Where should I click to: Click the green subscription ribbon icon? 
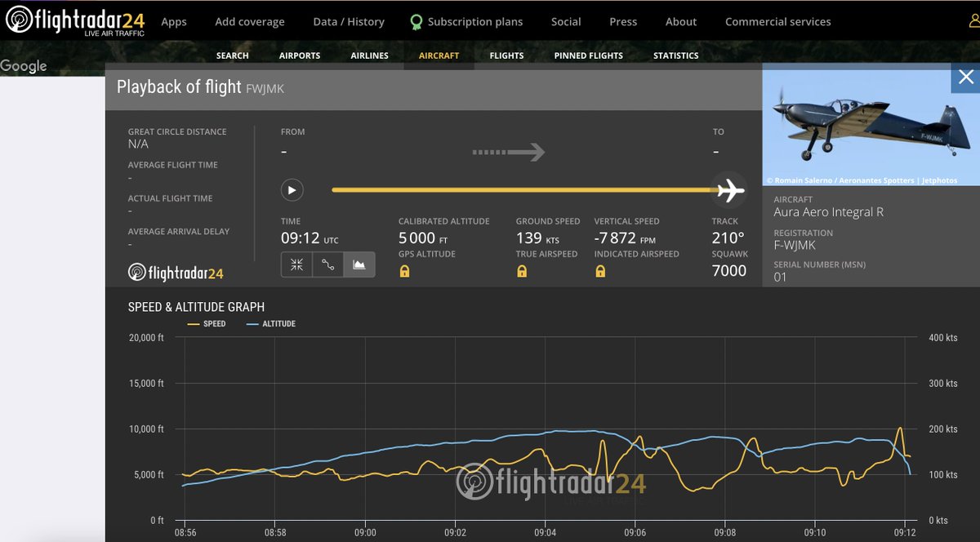[416, 22]
